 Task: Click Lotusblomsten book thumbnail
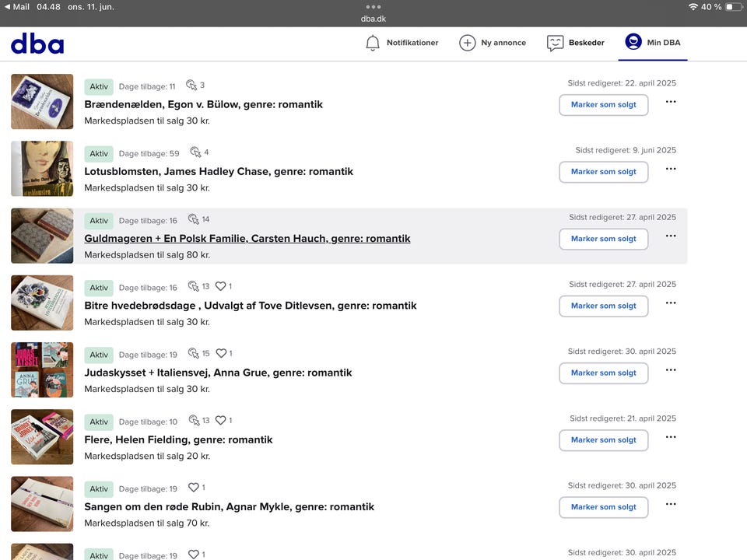[42, 169]
